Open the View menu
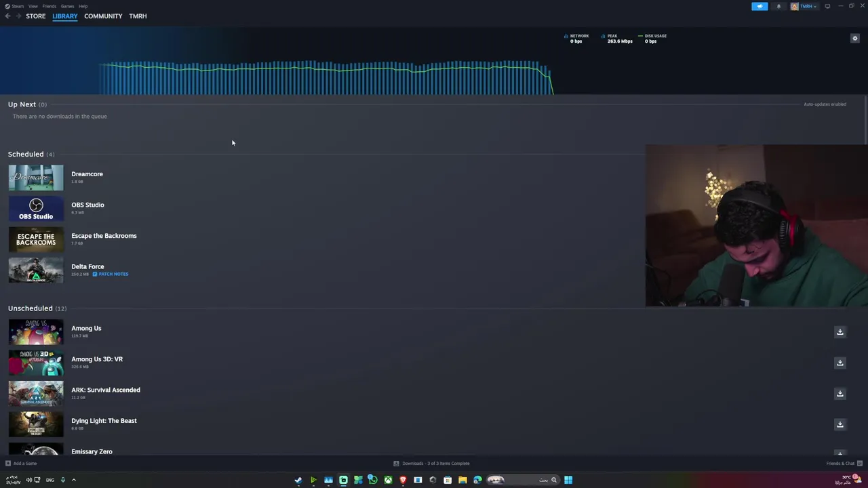Image resolution: width=868 pixels, height=488 pixels. pos(33,6)
